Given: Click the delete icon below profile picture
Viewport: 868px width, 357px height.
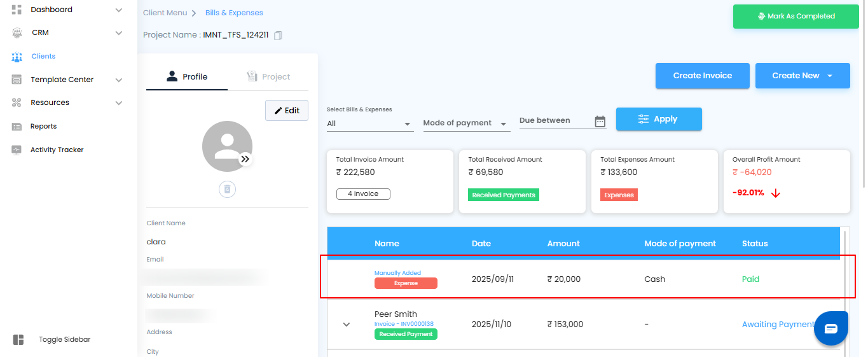Looking at the screenshot, I should coord(227,189).
